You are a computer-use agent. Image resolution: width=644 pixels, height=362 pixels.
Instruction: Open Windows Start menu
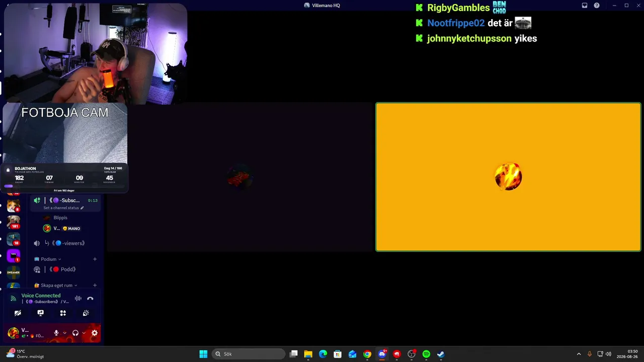click(x=203, y=354)
